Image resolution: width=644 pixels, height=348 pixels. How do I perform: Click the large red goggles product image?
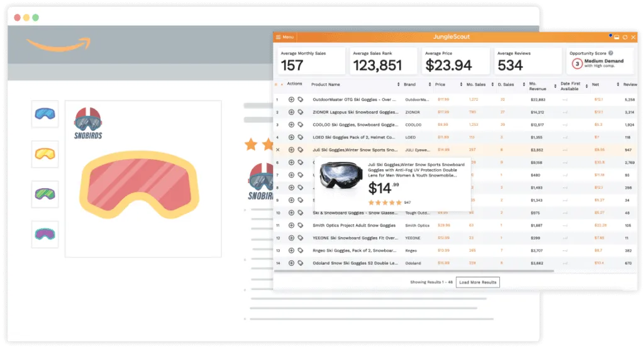[x=139, y=184]
